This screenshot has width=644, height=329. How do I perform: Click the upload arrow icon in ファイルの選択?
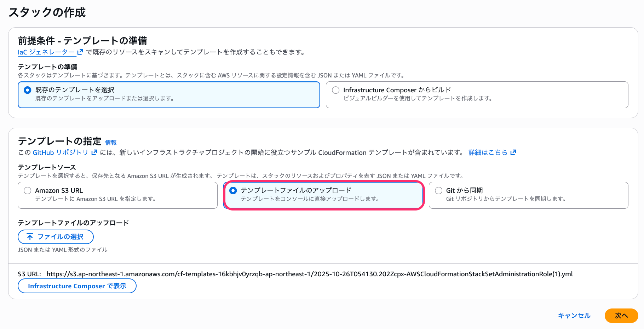30,237
